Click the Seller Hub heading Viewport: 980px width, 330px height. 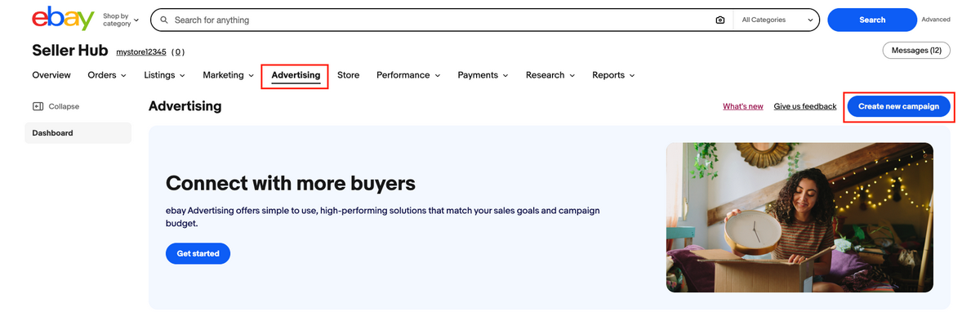70,50
